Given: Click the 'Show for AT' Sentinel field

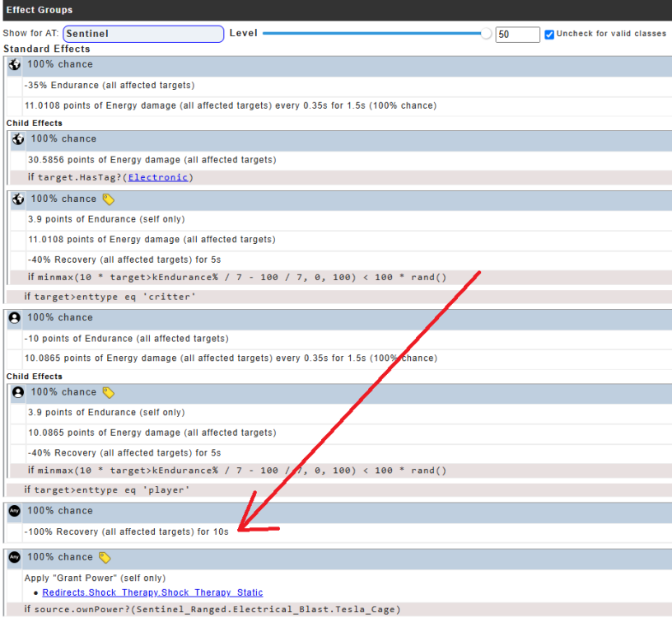Looking at the screenshot, I should [143, 34].
